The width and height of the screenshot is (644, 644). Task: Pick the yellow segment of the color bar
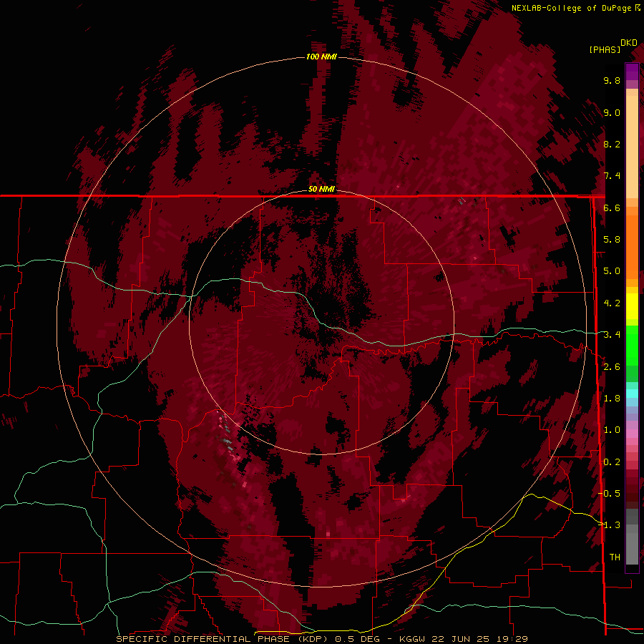coord(632,306)
